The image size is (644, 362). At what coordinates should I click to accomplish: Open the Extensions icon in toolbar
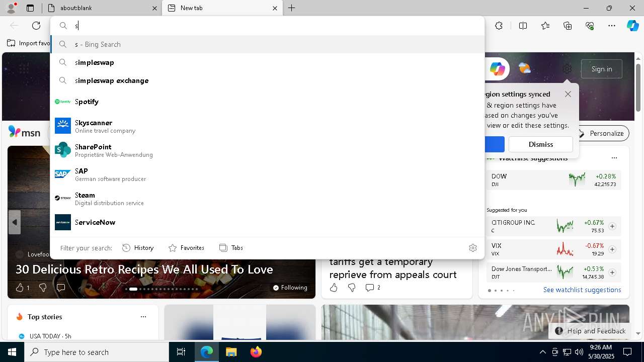[x=499, y=26]
